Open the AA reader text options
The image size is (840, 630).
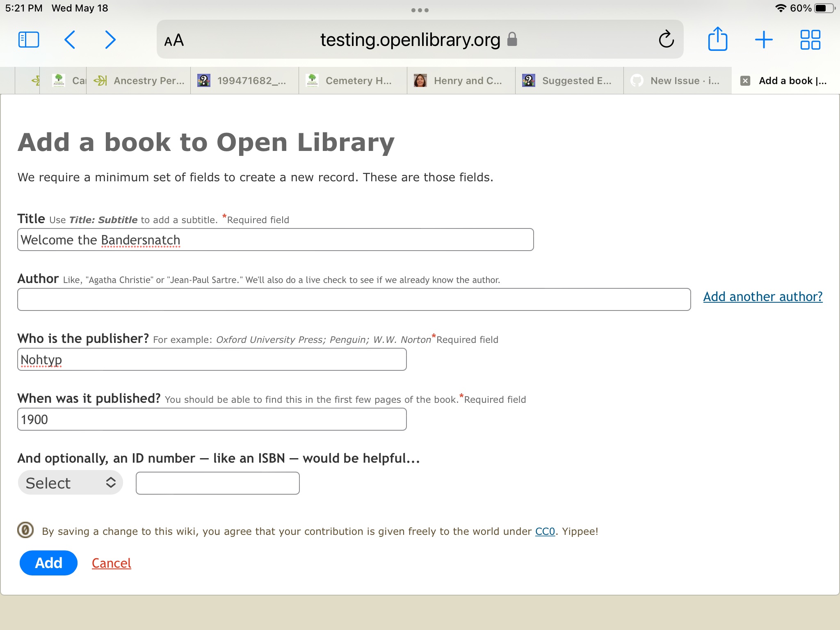click(x=174, y=40)
